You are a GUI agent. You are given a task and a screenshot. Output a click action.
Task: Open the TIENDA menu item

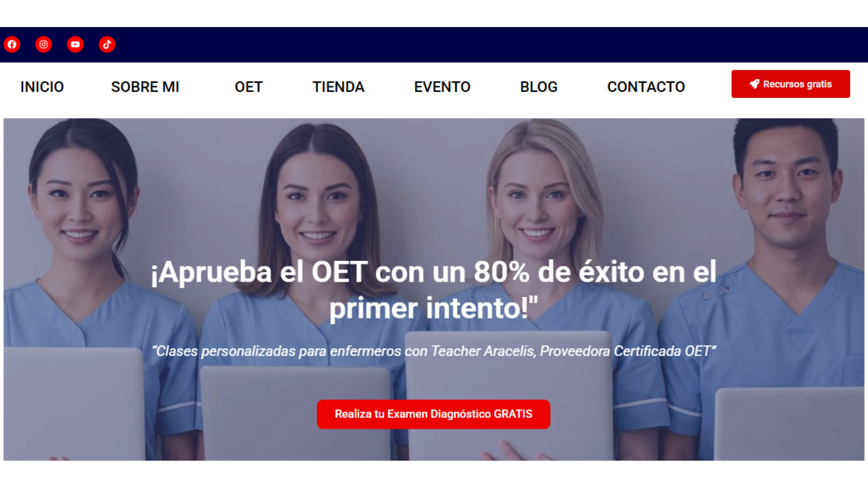(x=339, y=87)
